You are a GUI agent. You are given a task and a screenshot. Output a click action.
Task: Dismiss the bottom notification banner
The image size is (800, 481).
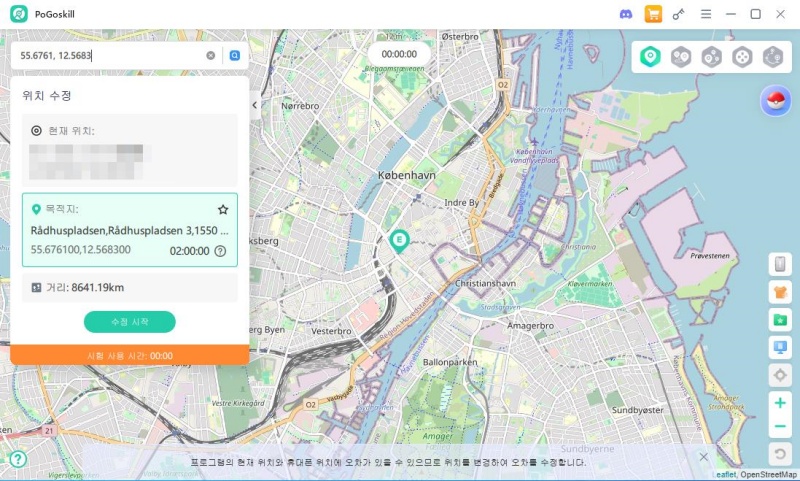(704, 457)
